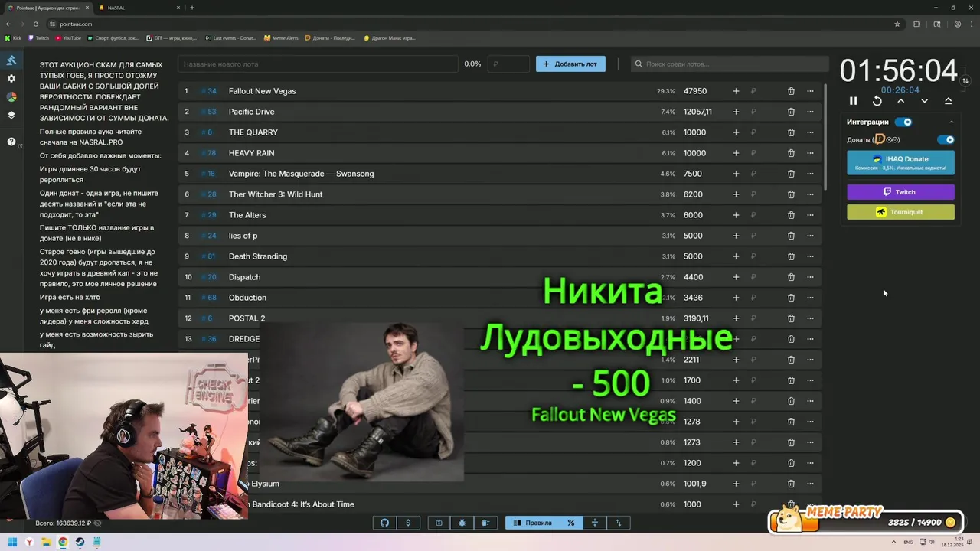Open Steam from the taskbar

click(80, 543)
